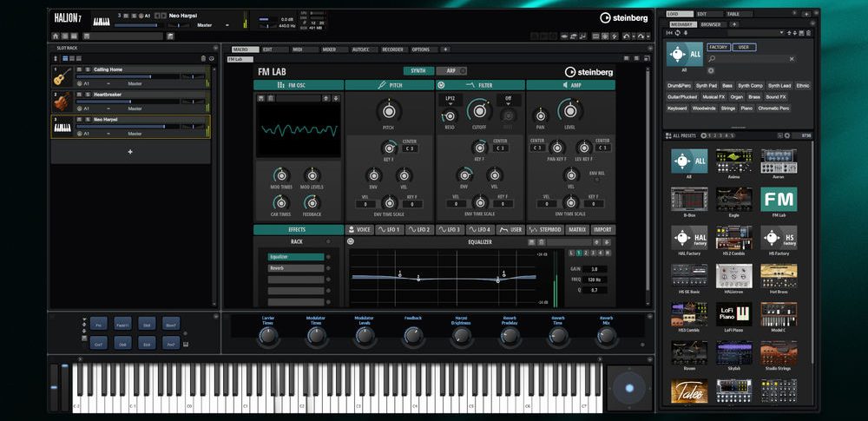
Task: Open the redo history dropdown arrow
Action: 648,36
